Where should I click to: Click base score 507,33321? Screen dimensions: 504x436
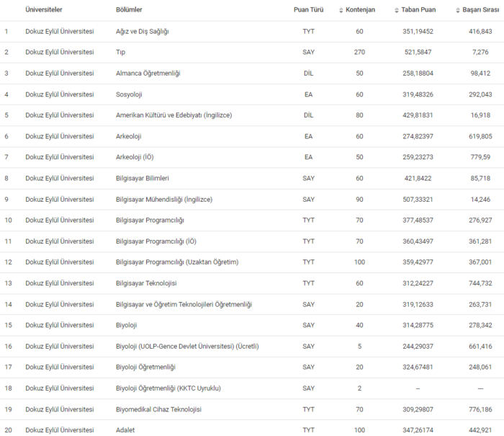point(418,200)
